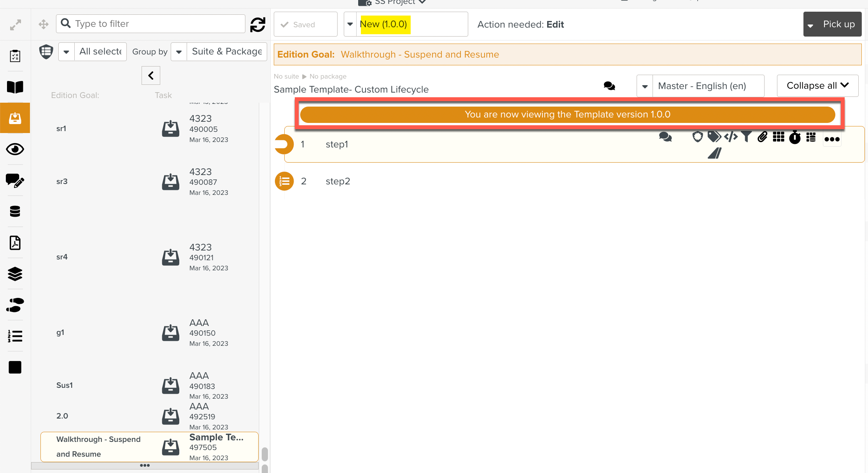Click the refresh icon beside filter field

[x=257, y=25]
